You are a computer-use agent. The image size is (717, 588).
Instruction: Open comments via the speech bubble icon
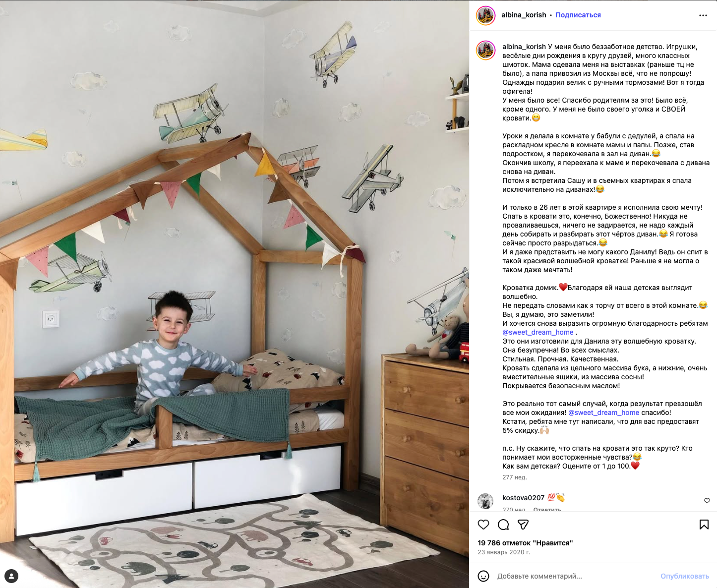coord(503,525)
